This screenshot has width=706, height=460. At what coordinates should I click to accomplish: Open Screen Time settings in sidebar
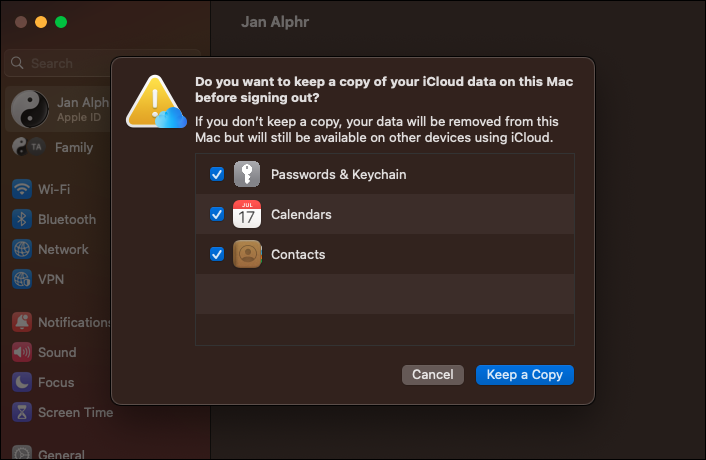pyautogui.click(x=74, y=412)
